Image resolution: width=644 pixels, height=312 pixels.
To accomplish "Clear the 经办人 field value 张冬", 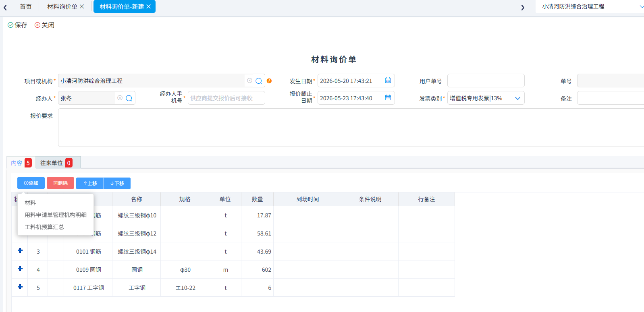I will pyautogui.click(x=120, y=98).
